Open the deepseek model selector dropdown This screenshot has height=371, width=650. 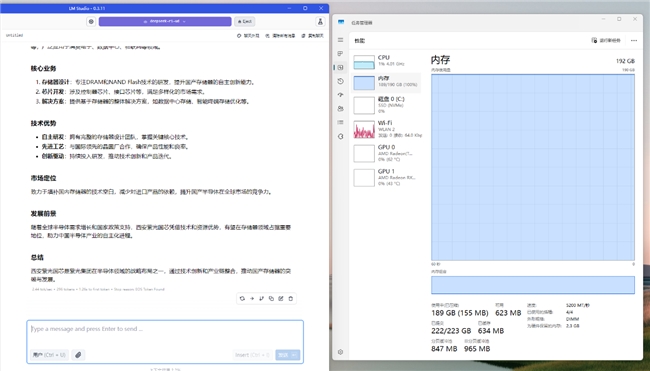click(x=165, y=22)
